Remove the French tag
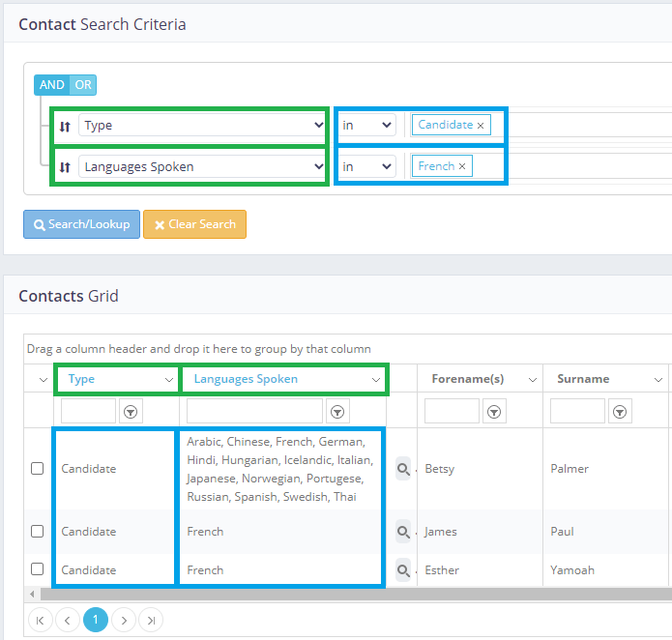The height and width of the screenshot is (640, 672). [462, 166]
